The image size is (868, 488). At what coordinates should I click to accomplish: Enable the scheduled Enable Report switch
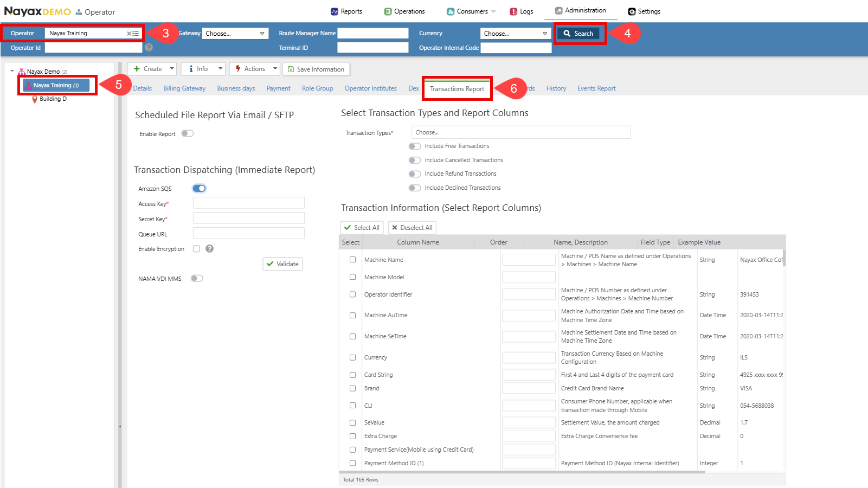pyautogui.click(x=188, y=133)
